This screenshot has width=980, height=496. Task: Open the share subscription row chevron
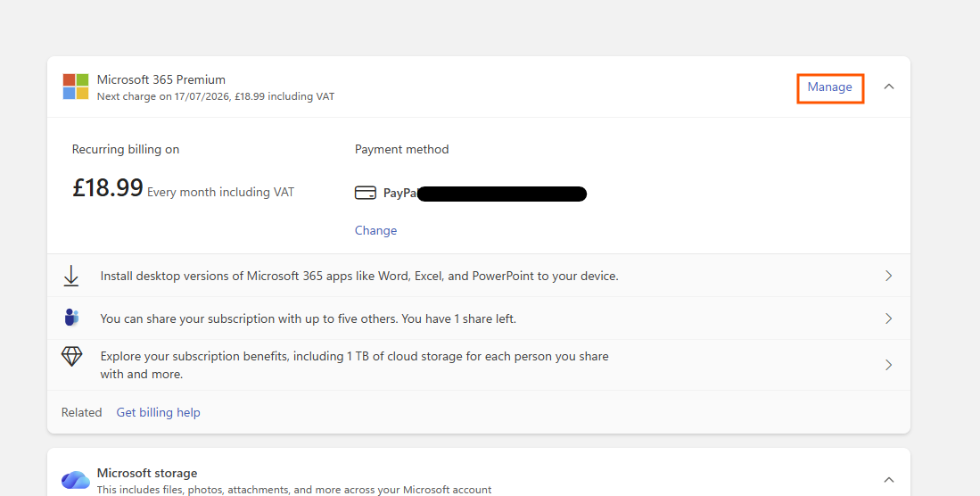[889, 318]
